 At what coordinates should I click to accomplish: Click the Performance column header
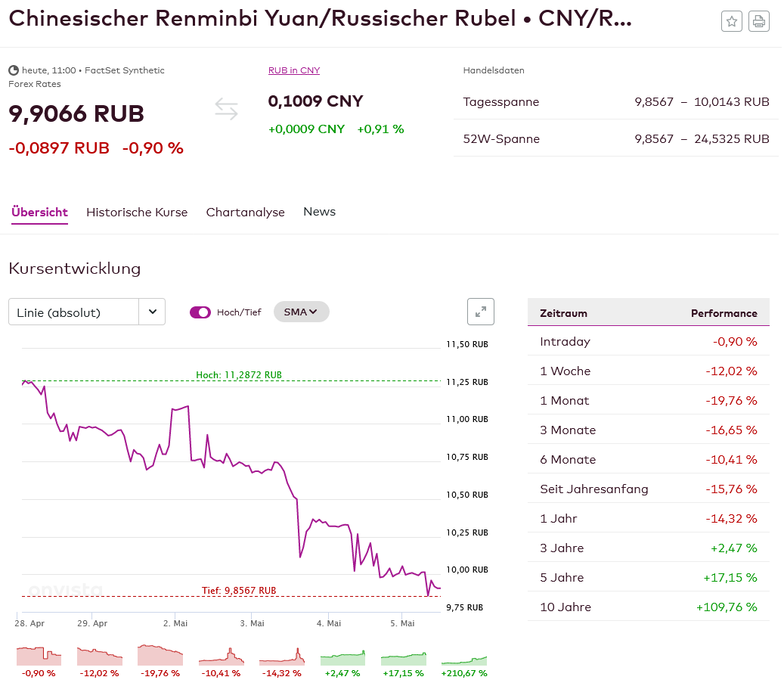point(724,313)
